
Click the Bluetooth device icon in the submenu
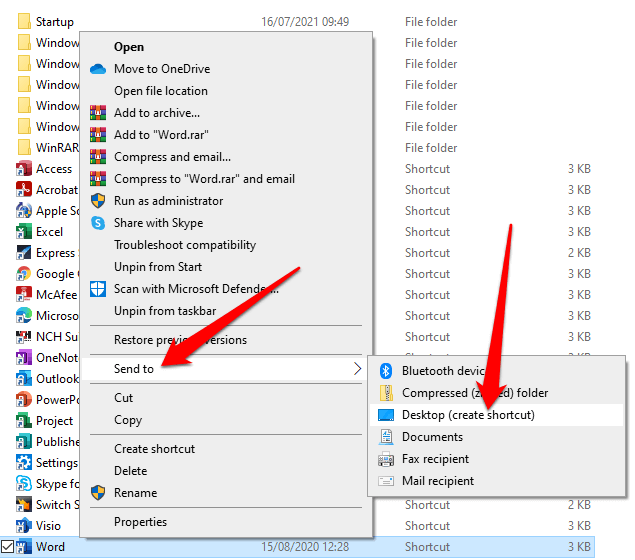[386, 371]
